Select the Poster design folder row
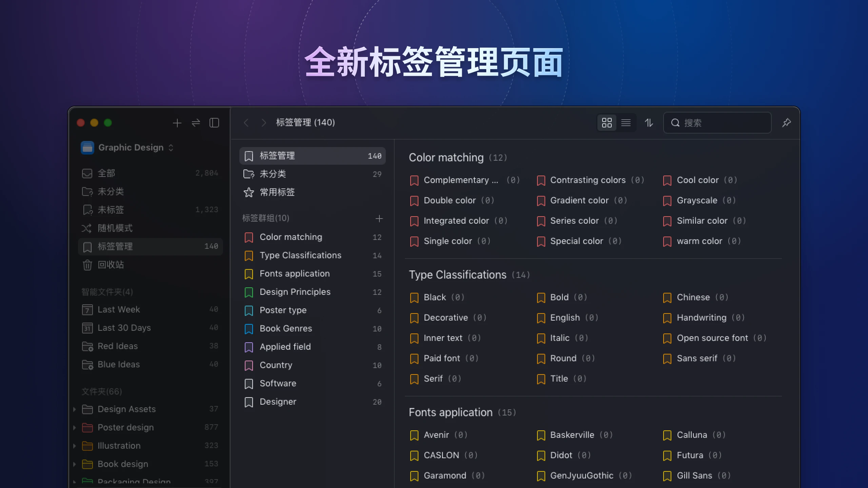The width and height of the screenshot is (868, 488). click(x=150, y=427)
